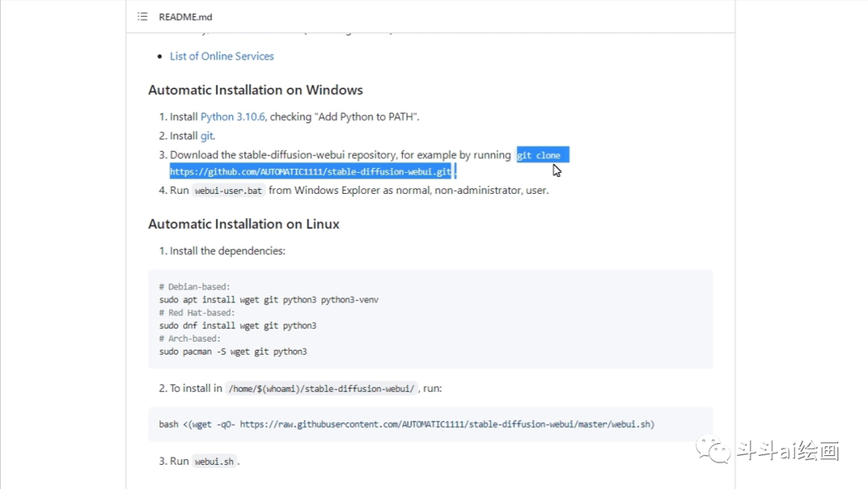Screen dimensions: 868x489
Task: Click the 'sudo dnf install wget git python3' line
Action: tap(238, 326)
